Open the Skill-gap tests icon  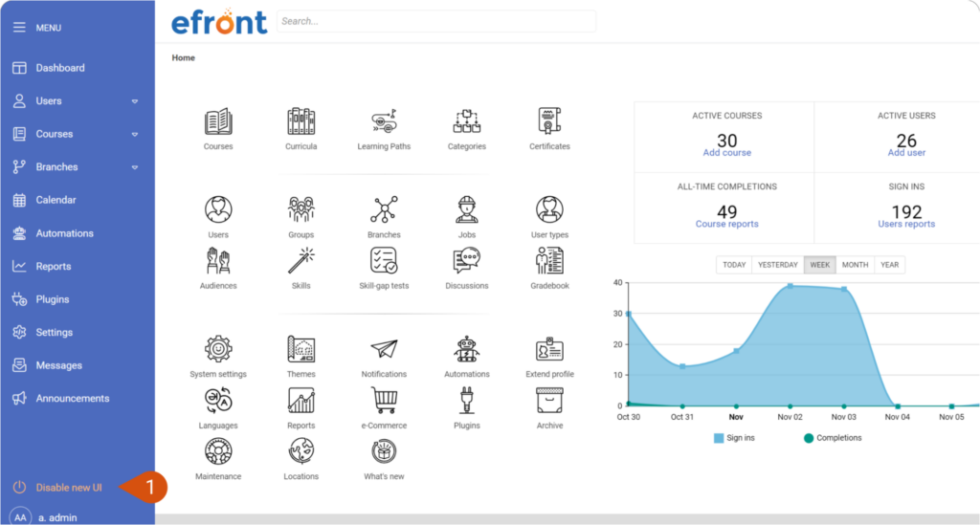[x=384, y=261]
